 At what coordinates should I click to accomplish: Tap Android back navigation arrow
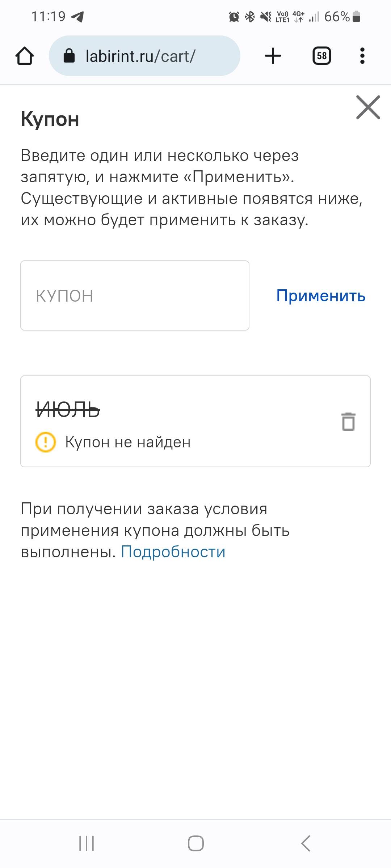tap(306, 843)
